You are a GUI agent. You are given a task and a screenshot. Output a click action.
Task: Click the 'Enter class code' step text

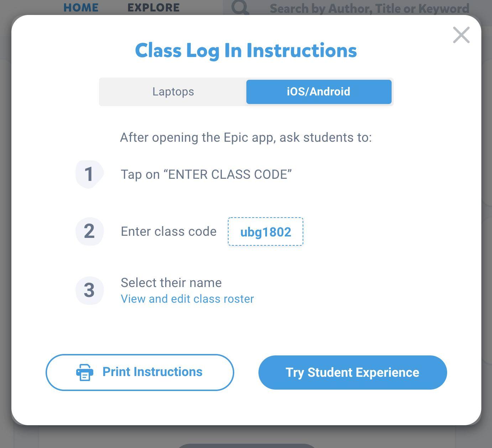click(168, 231)
